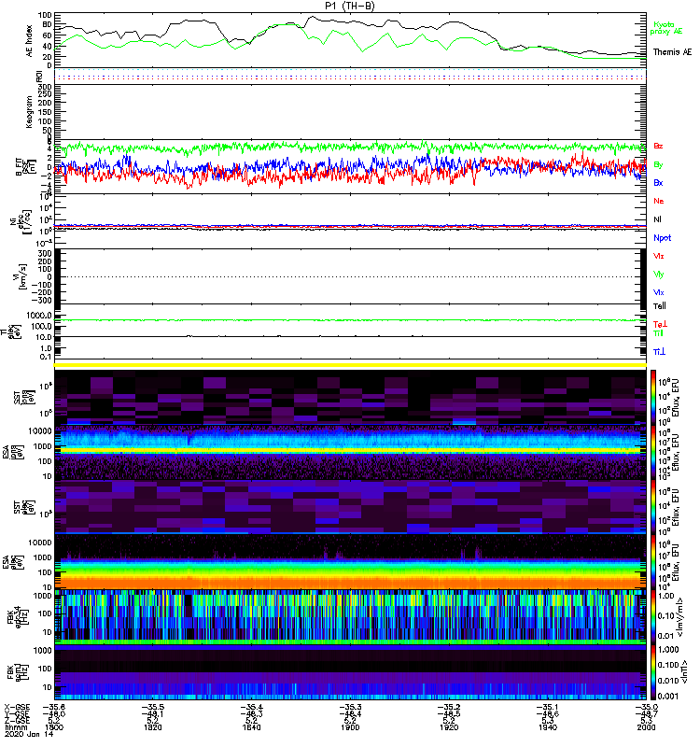Viewport: 700px width, 747px height.
Task: Click the green "By" legend label
Action: [658, 165]
